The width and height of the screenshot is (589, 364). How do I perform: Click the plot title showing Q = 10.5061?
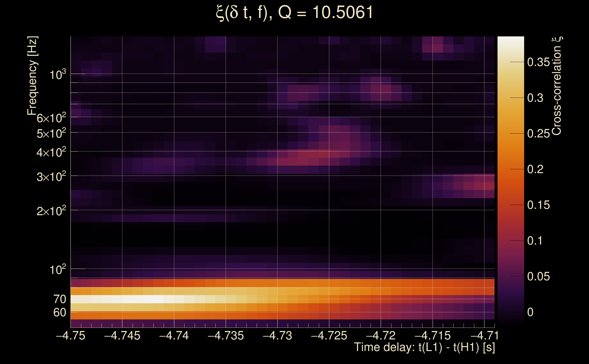(294, 13)
